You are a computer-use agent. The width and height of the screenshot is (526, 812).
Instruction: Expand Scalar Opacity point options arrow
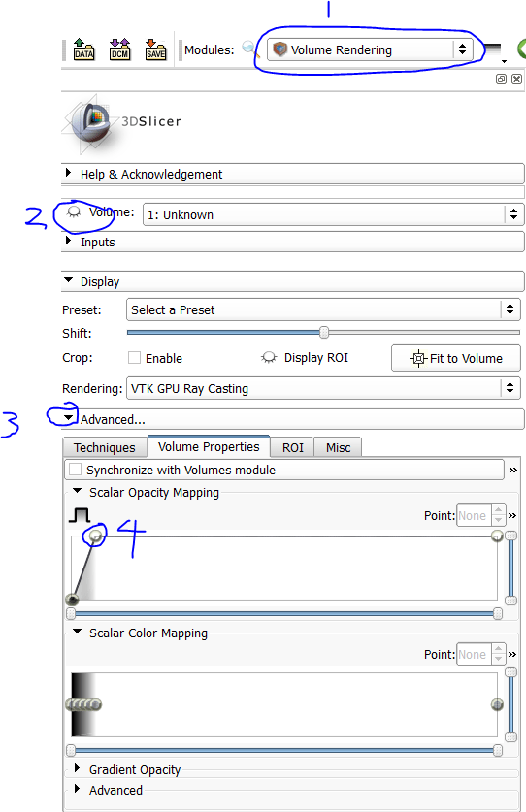pyautogui.click(x=512, y=515)
